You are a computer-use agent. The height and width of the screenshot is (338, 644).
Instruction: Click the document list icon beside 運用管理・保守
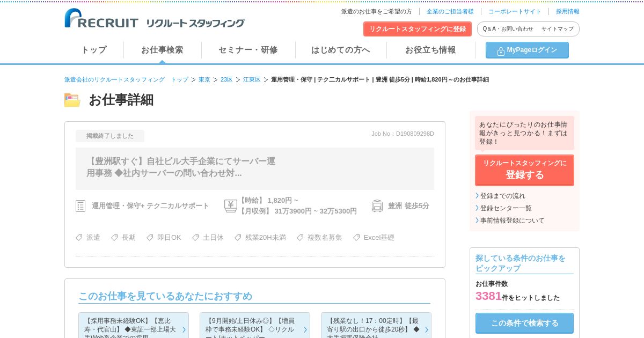pos(80,206)
